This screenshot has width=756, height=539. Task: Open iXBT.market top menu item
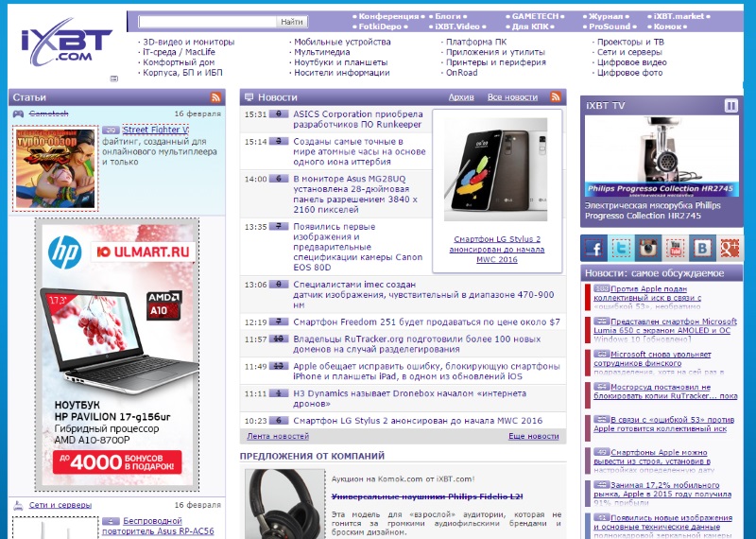679,16
